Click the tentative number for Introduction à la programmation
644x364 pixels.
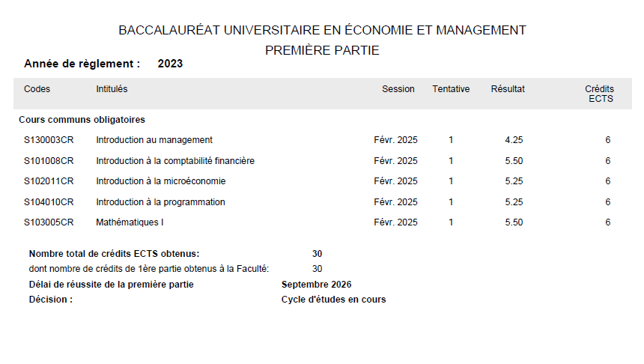tap(451, 201)
